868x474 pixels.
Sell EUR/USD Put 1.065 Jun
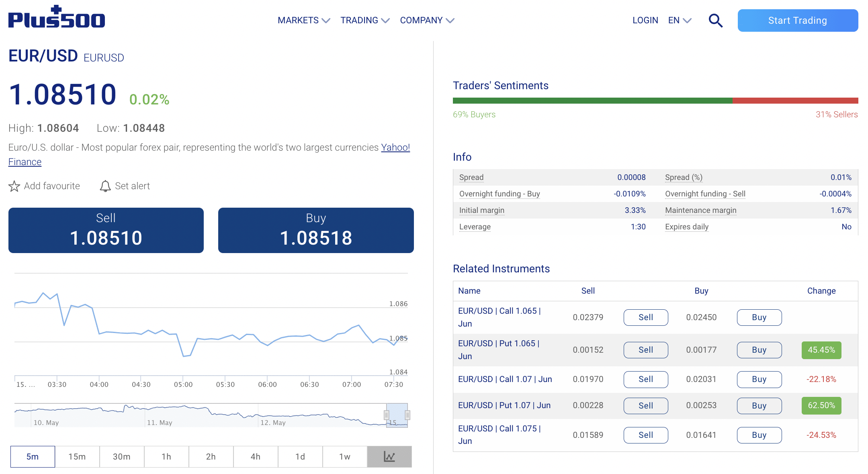pyautogui.click(x=646, y=350)
